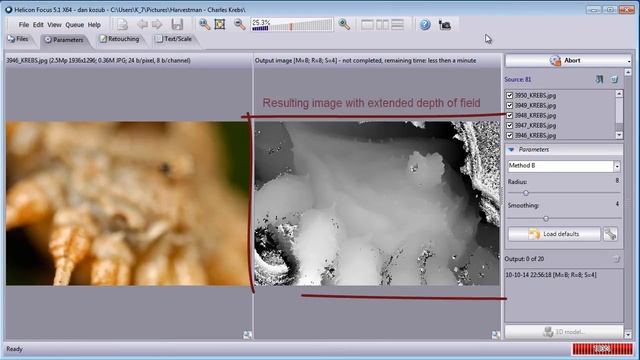Click the save floppy disk icon
The height and width of the screenshot is (360, 640).
click(177, 24)
